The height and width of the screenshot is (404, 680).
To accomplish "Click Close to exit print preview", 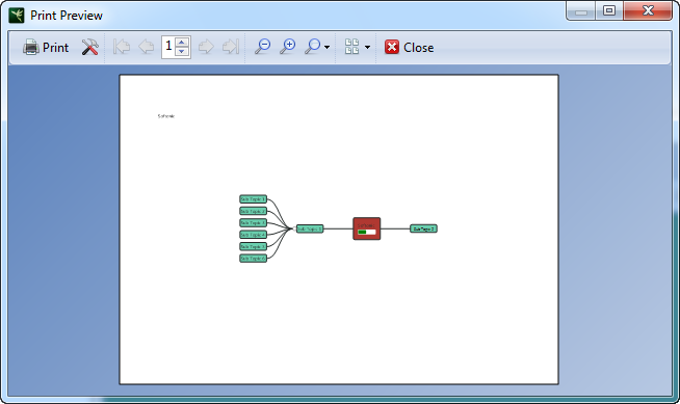I will (409, 47).
